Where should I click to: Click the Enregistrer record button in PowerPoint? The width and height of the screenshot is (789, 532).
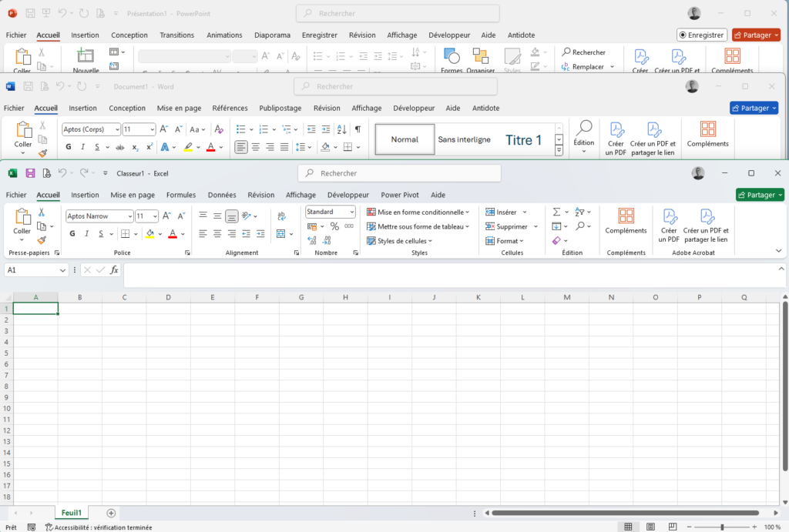(x=702, y=35)
